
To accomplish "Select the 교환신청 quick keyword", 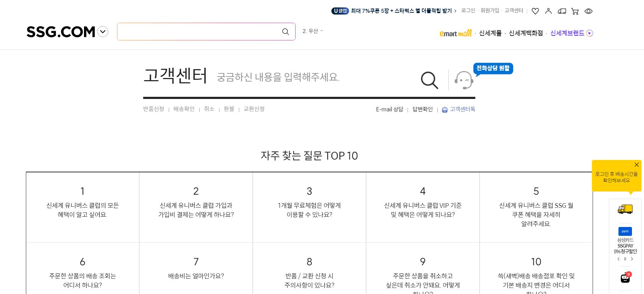I will (254, 109).
